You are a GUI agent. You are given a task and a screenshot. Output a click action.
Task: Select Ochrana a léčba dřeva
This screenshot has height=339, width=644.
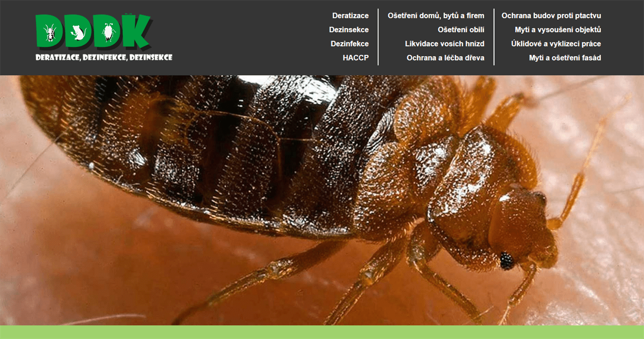tap(446, 58)
